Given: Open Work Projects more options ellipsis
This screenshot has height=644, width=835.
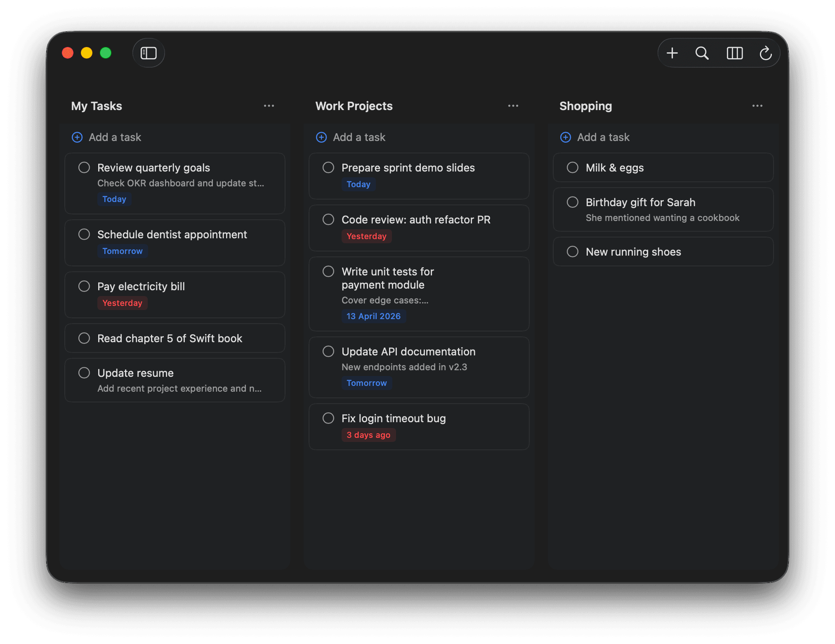Looking at the screenshot, I should pos(513,106).
